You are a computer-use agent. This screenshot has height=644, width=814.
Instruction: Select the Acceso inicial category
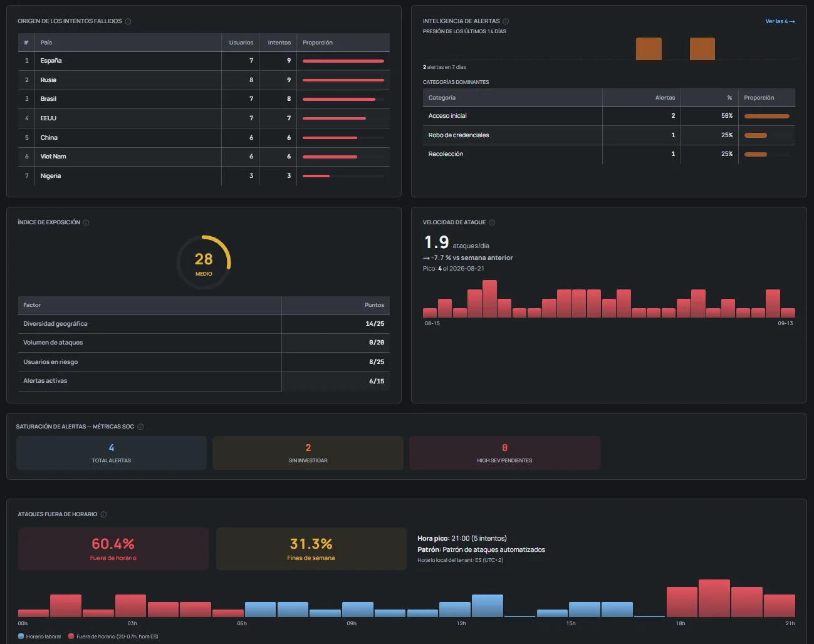pos(447,116)
